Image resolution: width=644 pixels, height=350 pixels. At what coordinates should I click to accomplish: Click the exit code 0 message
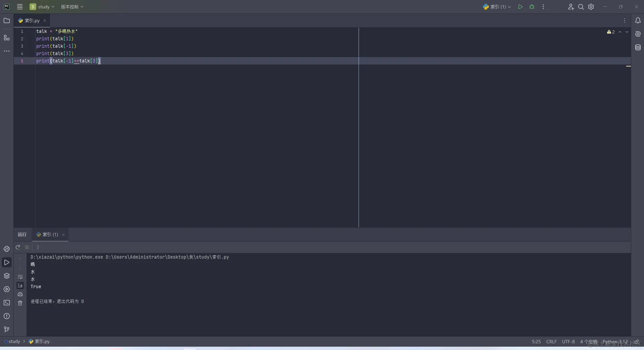(x=57, y=301)
